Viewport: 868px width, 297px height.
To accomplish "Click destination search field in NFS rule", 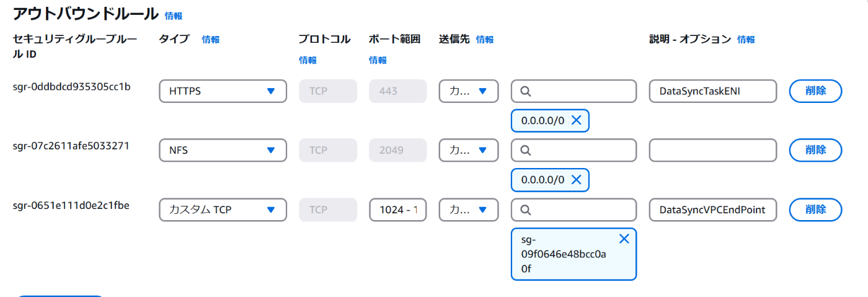I will 573,150.
